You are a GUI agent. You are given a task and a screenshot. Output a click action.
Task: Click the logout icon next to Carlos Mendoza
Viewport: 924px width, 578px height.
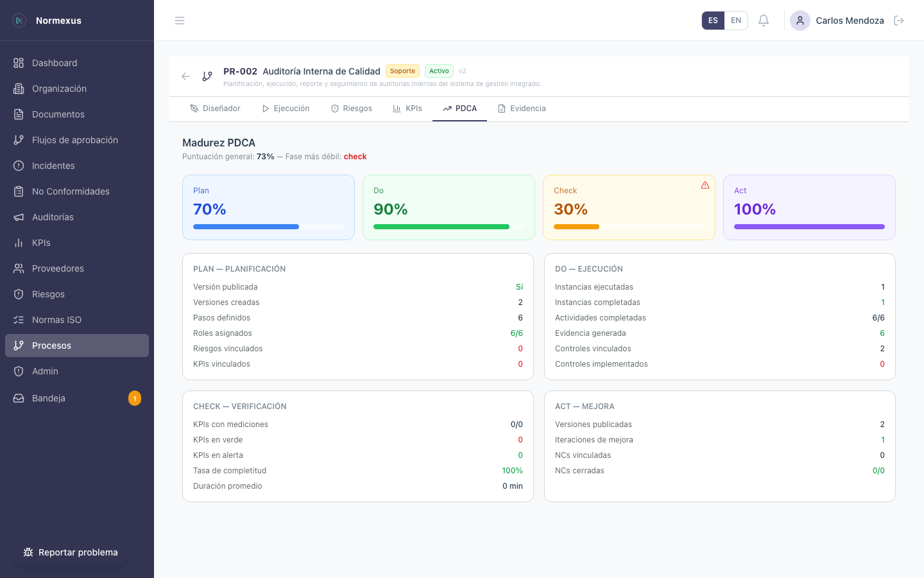(x=899, y=21)
